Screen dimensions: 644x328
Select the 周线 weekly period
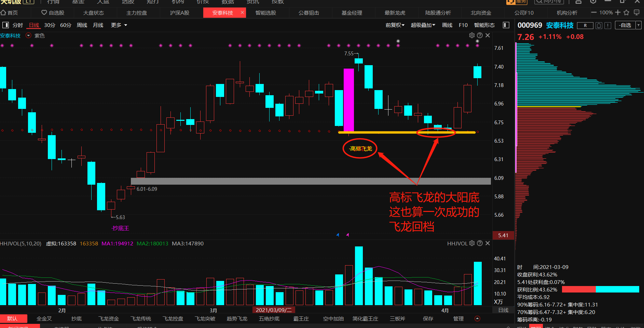click(82, 25)
